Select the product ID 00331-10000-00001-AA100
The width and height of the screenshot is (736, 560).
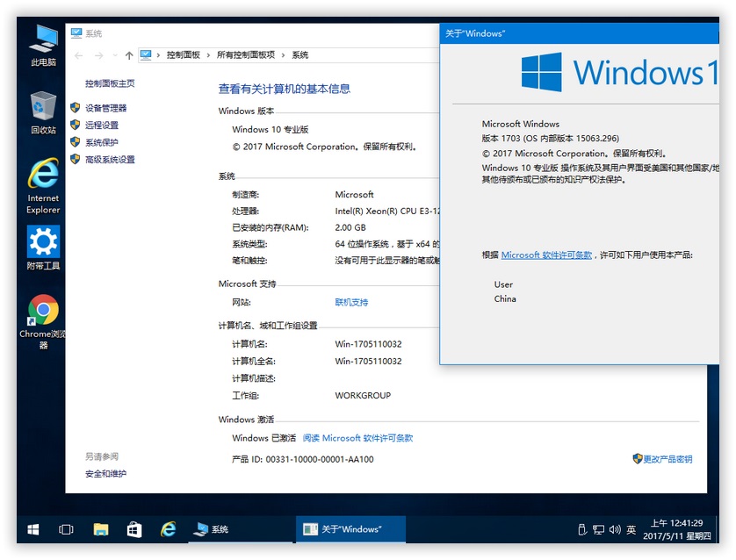(320, 459)
